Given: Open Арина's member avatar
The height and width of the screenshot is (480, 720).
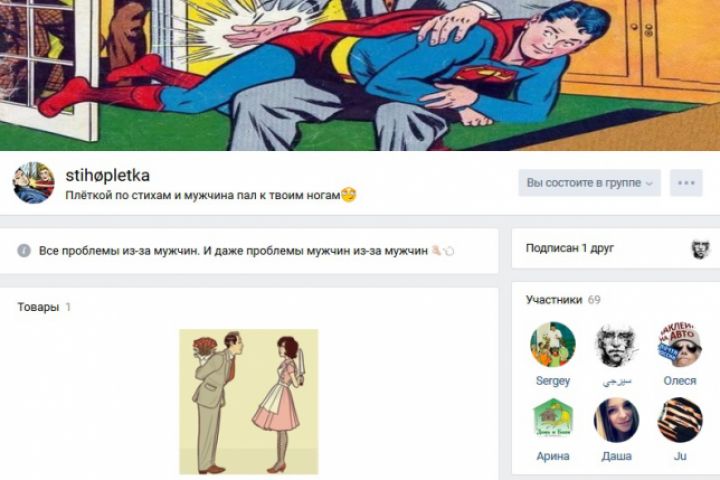Looking at the screenshot, I should pyautogui.click(x=553, y=420).
